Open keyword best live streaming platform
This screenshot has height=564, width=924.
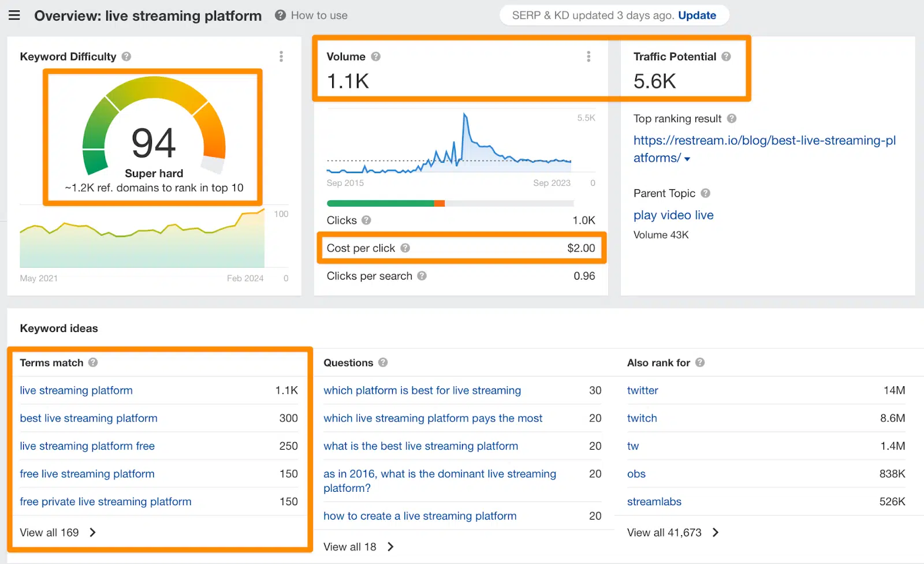pyautogui.click(x=88, y=418)
